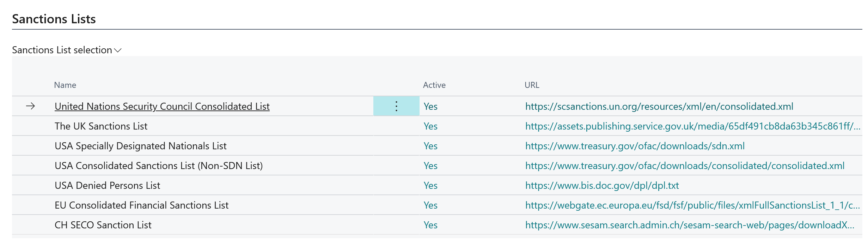868x246 pixels.
Task: Sort by the Active column header
Action: click(x=434, y=85)
